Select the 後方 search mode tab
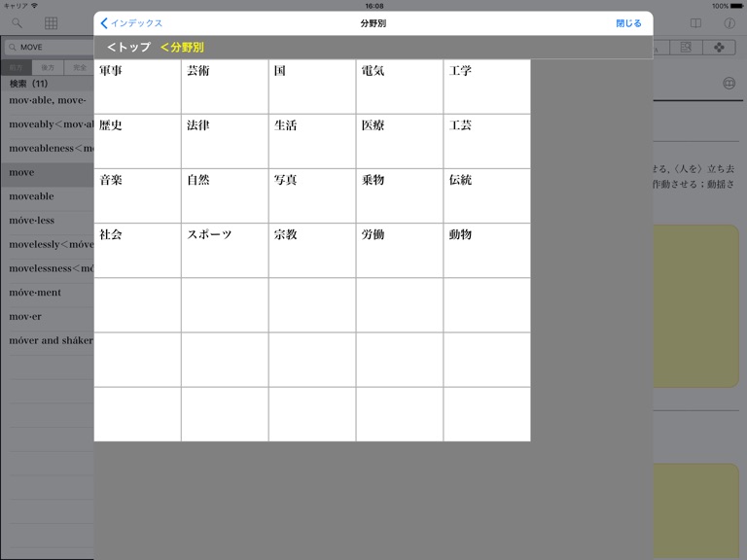 (48, 68)
